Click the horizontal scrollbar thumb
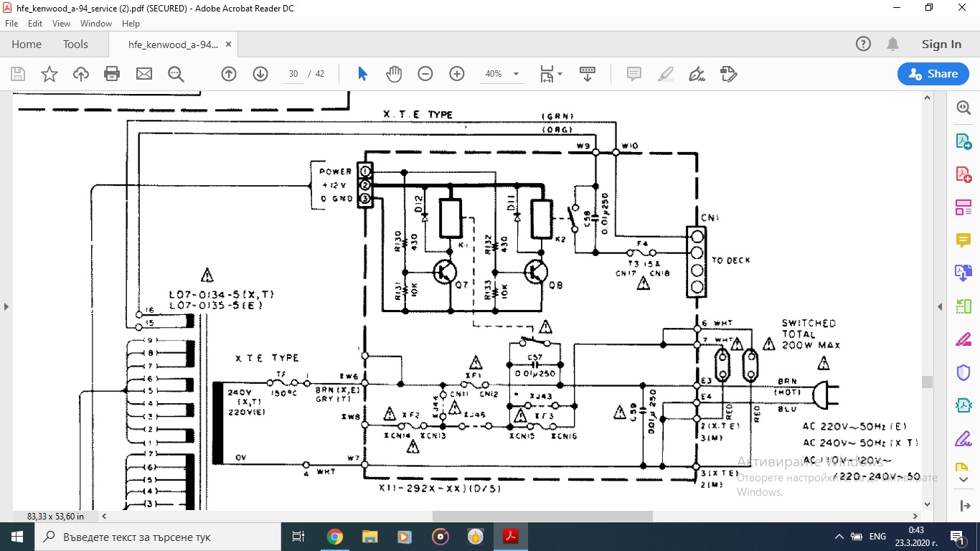 pyautogui.click(x=542, y=516)
